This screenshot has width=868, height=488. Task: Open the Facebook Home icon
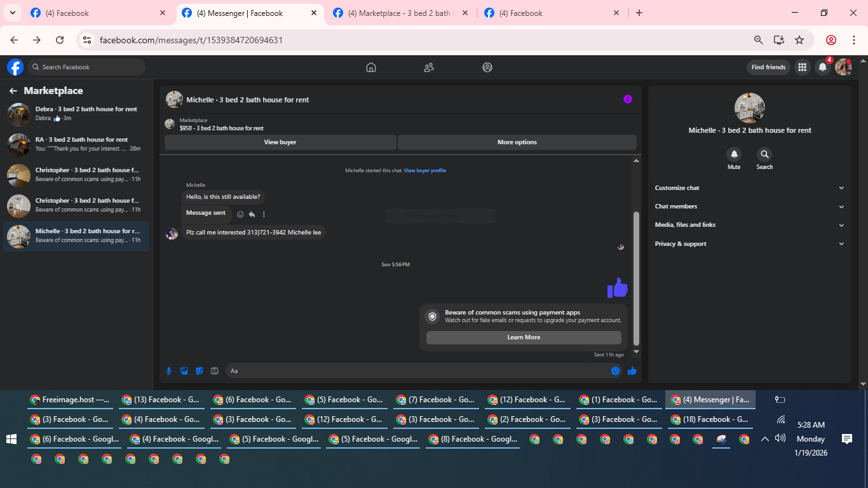tap(371, 67)
